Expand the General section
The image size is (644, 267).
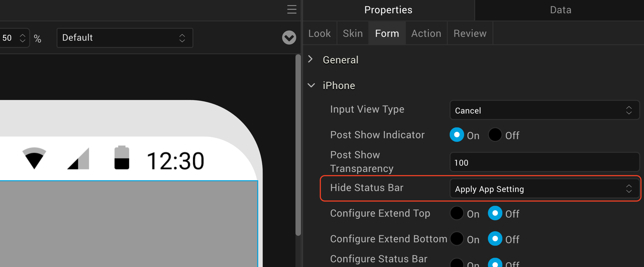310,60
